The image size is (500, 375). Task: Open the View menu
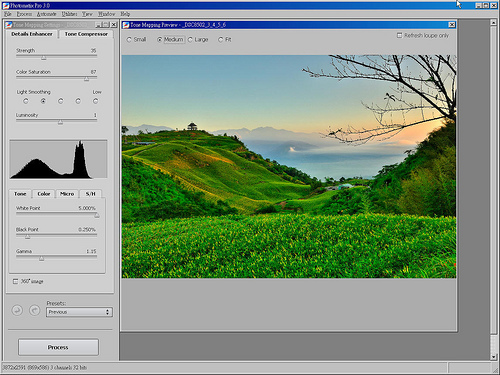click(x=87, y=14)
